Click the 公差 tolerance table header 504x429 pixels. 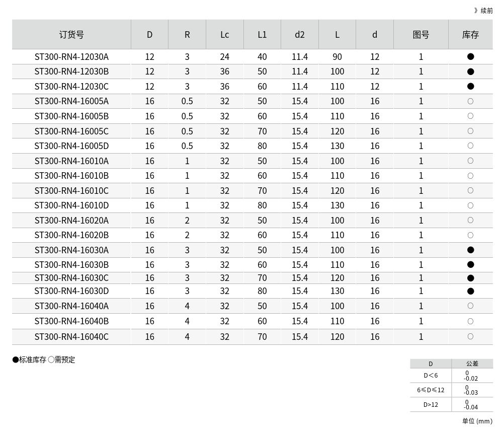472,364
